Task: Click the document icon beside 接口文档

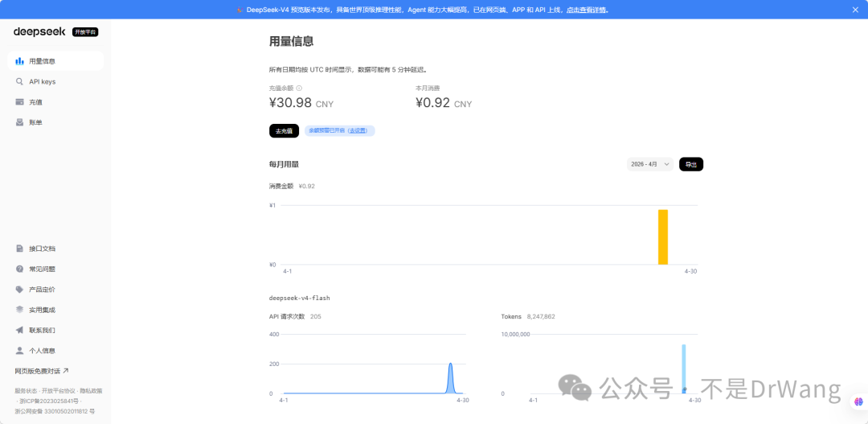Action: [19, 249]
